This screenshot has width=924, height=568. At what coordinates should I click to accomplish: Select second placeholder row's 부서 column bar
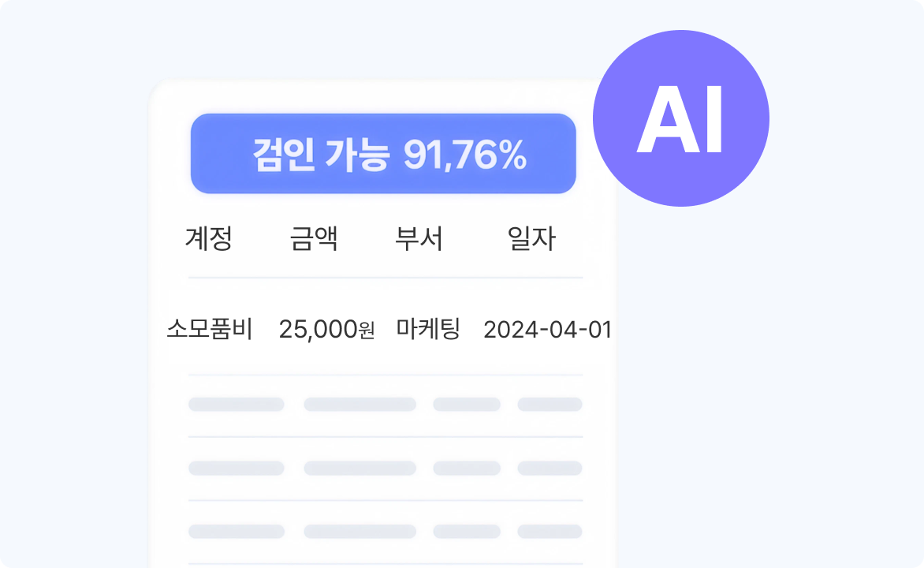coord(467,468)
